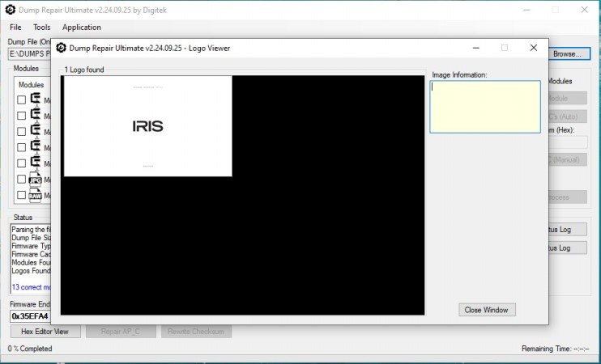Click the '1 Logo found' label
Image resolution: width=601 pixels, height=364 pixels.
coord(84,70)
